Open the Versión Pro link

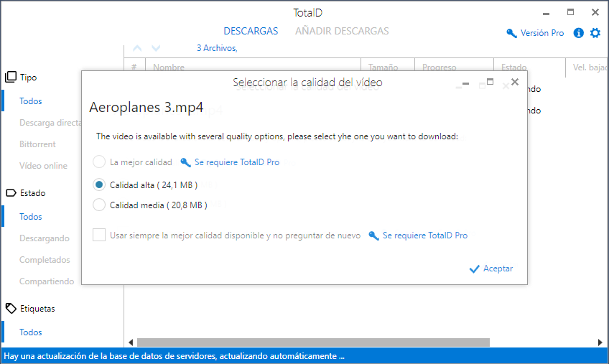coord(542,34)
